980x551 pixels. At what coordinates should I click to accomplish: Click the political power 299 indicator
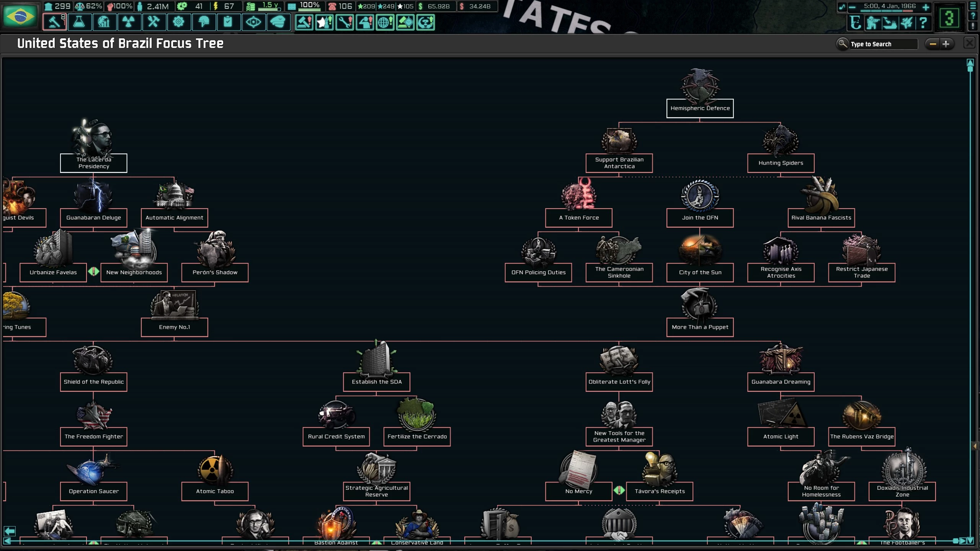(57, 7)
